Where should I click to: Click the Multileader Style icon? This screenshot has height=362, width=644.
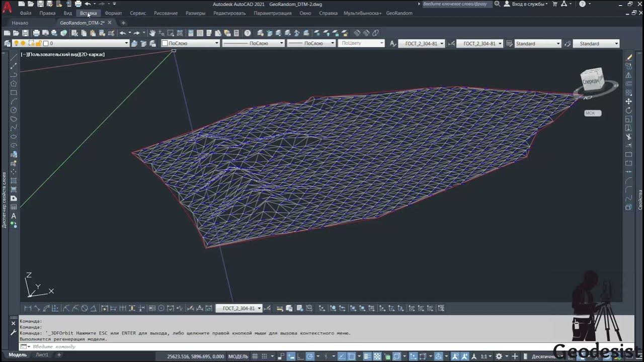coord(568,44)
